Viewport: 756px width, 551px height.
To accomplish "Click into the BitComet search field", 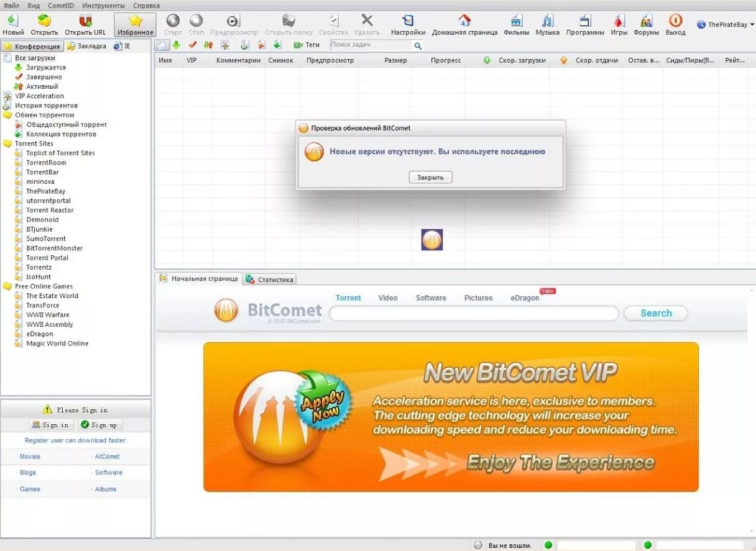I will (x=474, y=313).
